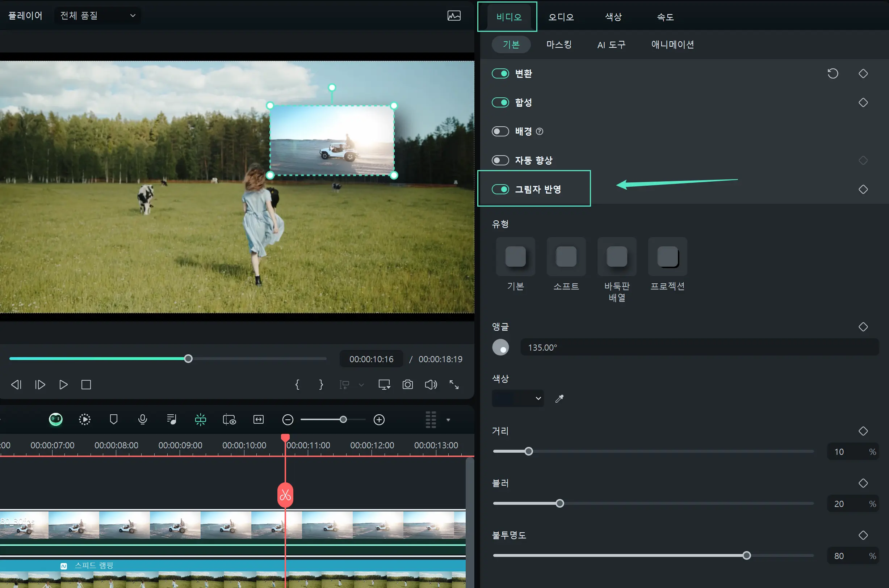The width and height of the screenshot is (889, 588).
Task: Select the 마스킹 sub-tab
Action: pos(559,45)
